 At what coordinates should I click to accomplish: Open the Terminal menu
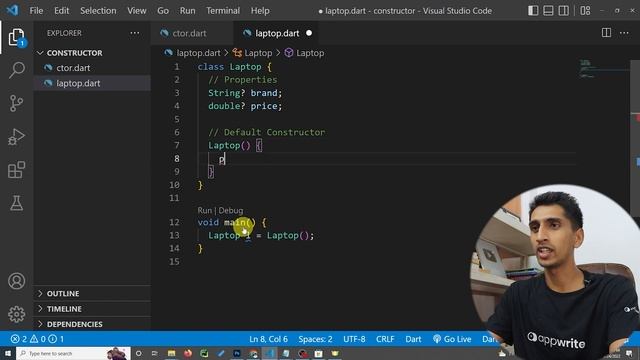pyautogui.click(x=222, y=11)
